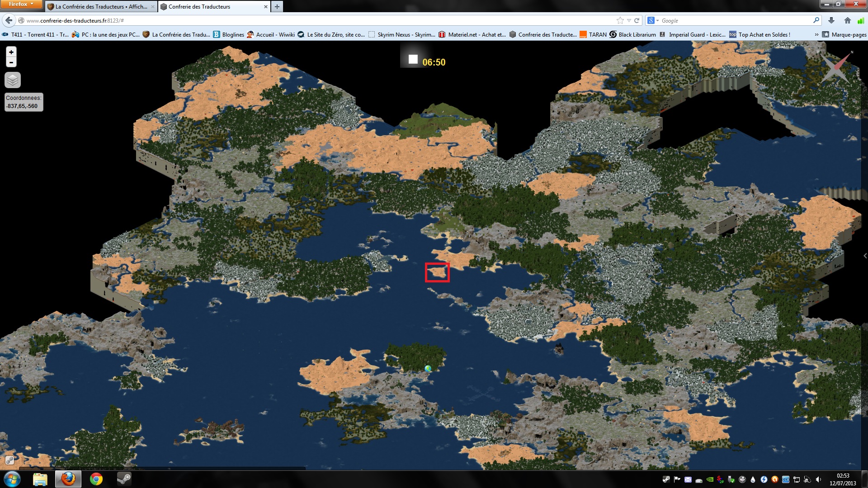Open the Black Librarium bookmark

[x=632, y=34]
